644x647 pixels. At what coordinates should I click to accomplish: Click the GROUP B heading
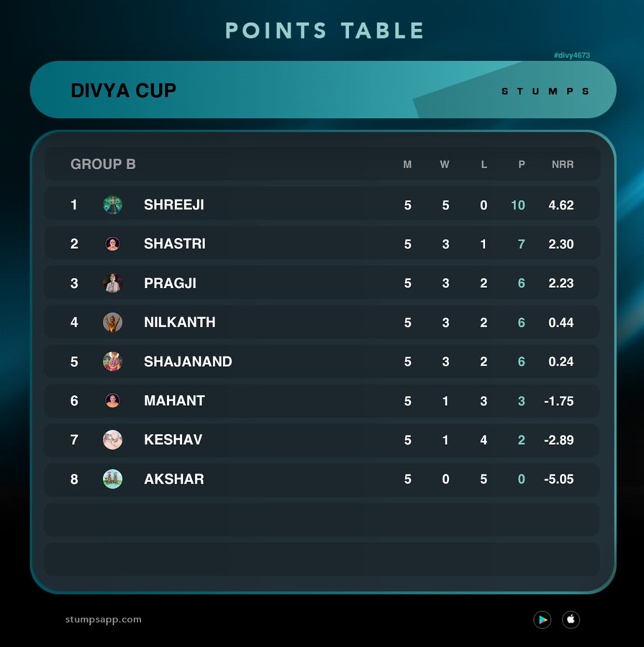pos(103,164)
